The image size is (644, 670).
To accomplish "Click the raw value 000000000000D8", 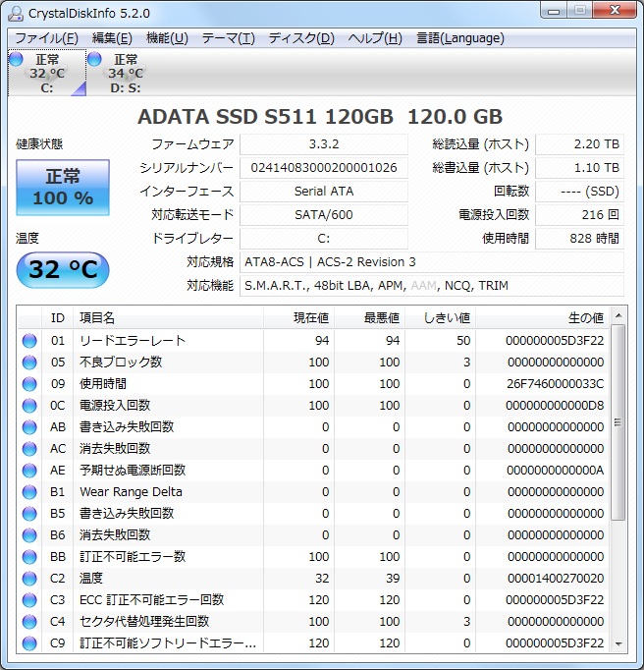I will (555, 406).
